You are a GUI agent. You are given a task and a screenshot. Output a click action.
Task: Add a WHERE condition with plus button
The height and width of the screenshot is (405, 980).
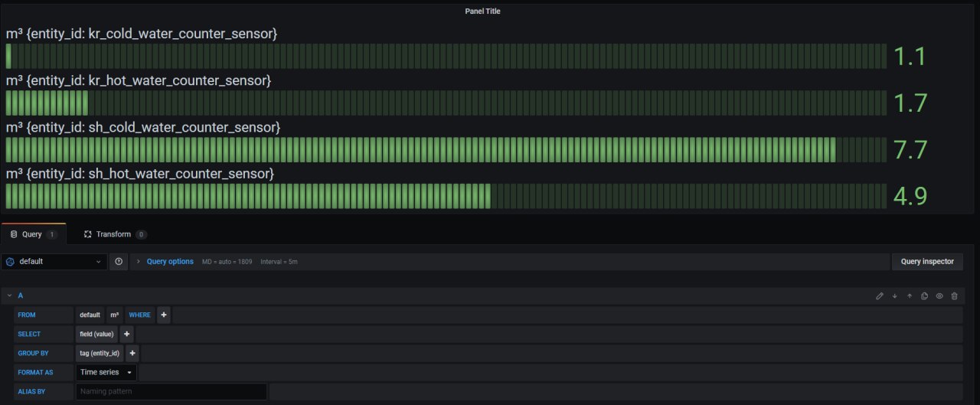click(x=164, y=315)
